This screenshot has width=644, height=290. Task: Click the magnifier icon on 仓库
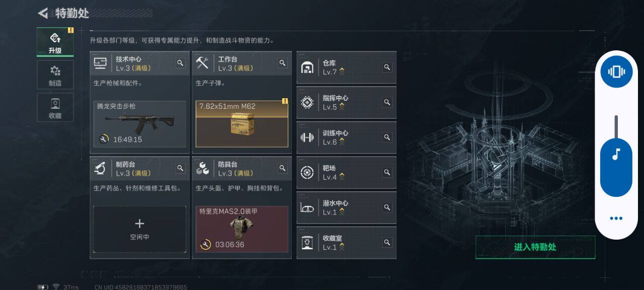point(387,67)
